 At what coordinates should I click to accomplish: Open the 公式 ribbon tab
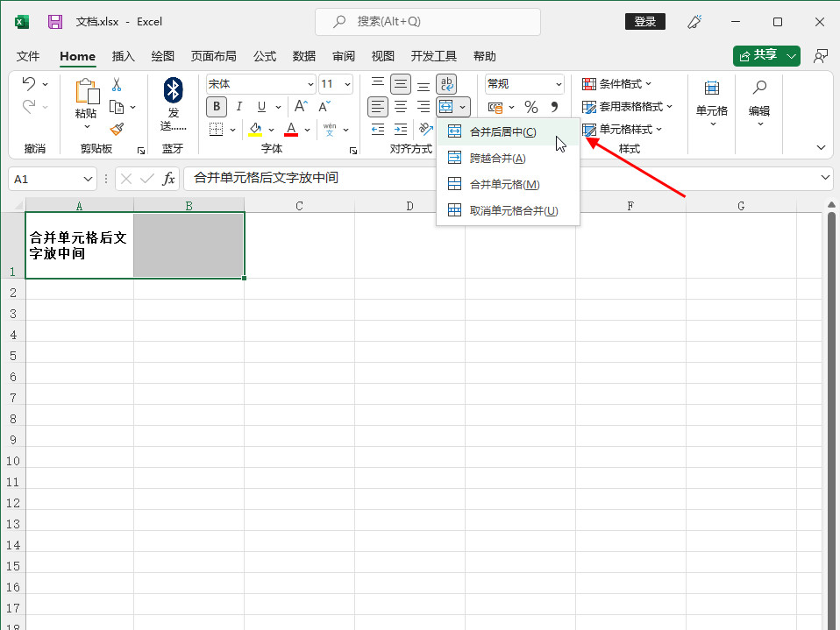tap(265, 56)
